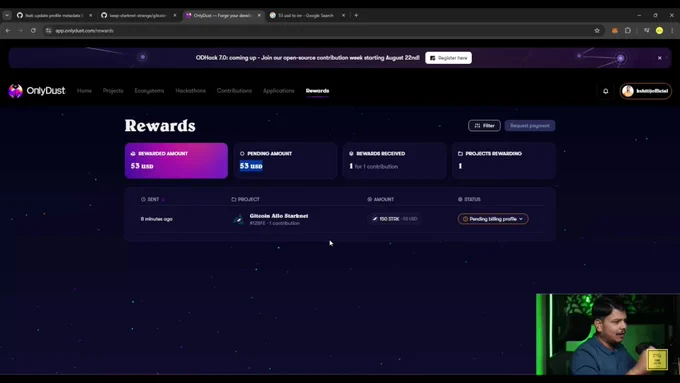Click the OnlyDust logo
This screenshot has height=383, width=680.
click(x=37, y=91)
